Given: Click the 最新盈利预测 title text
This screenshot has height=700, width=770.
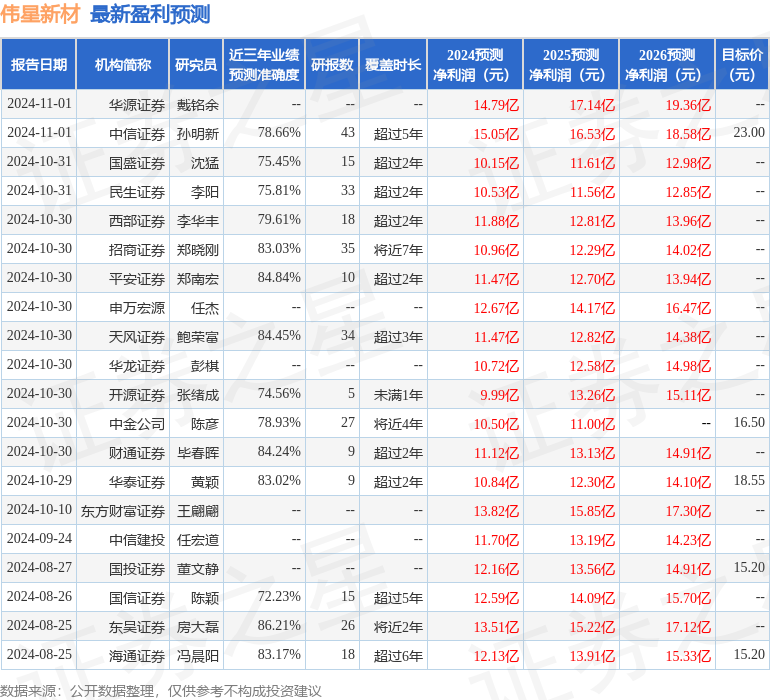Looking at the screenshot, I should pos(150,14).
